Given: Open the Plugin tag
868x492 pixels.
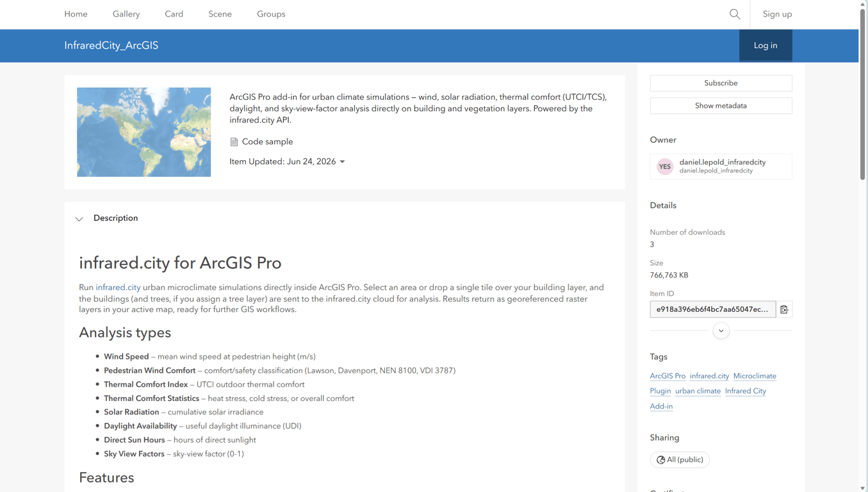Looking at the screenshot, I should 660,391.
